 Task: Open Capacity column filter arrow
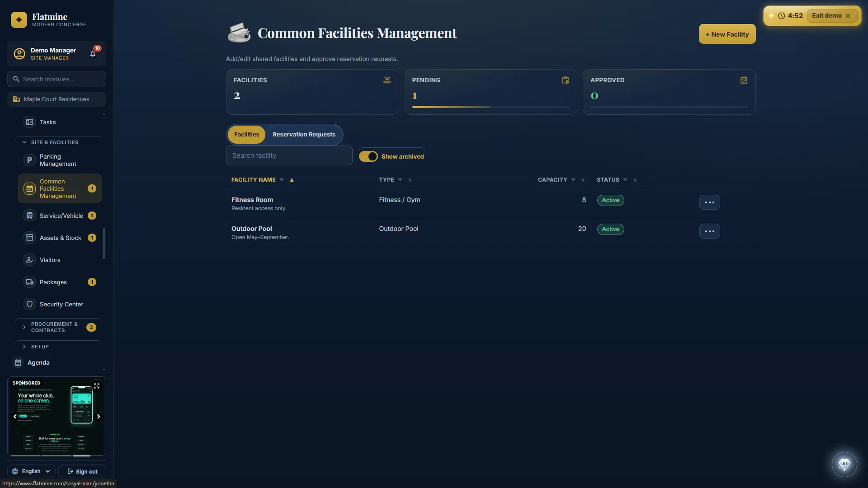(x=573, y=180)
